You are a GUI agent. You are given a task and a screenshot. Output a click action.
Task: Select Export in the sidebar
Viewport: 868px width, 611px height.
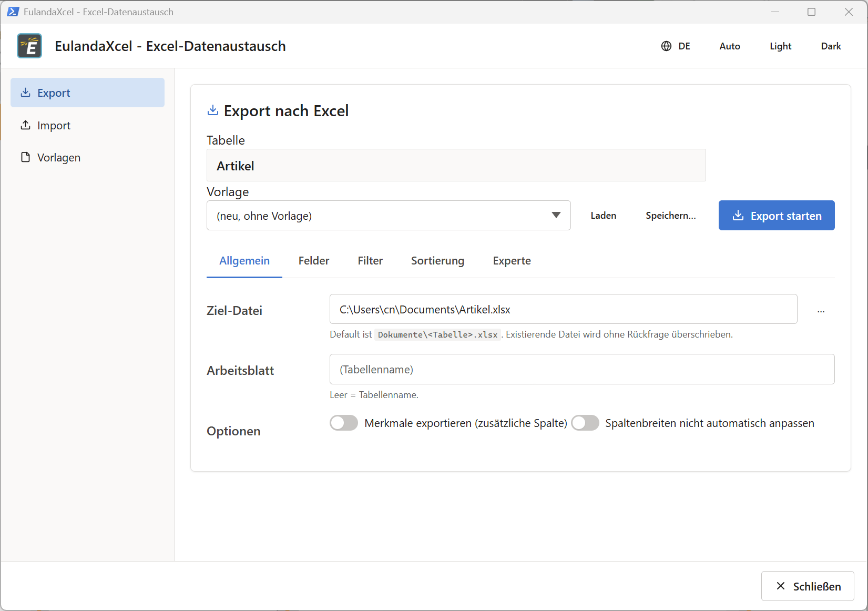(x=87, y=93)
